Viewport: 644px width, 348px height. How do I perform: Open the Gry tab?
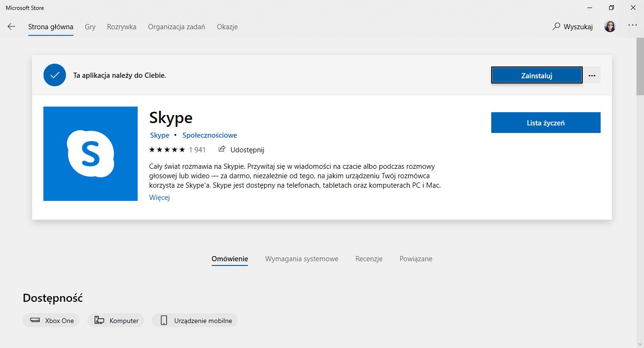pyautogui.click(x=90, y=27)
